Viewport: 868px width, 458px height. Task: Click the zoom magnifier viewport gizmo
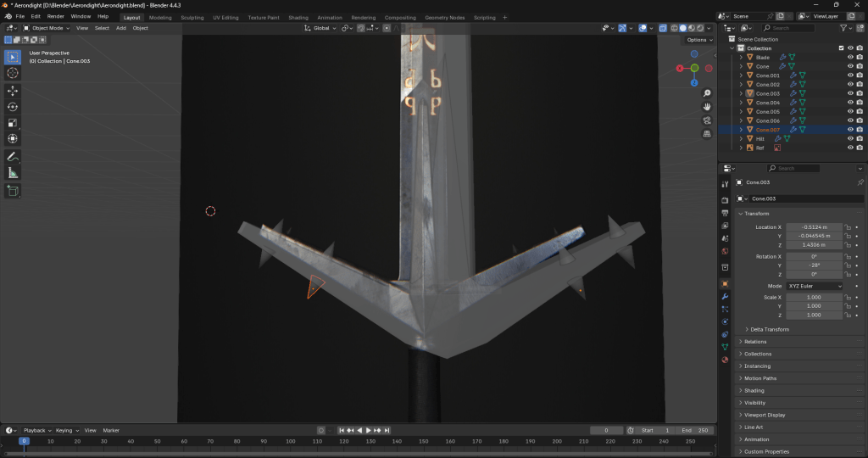pyautogui.click(x=707, y=106)
